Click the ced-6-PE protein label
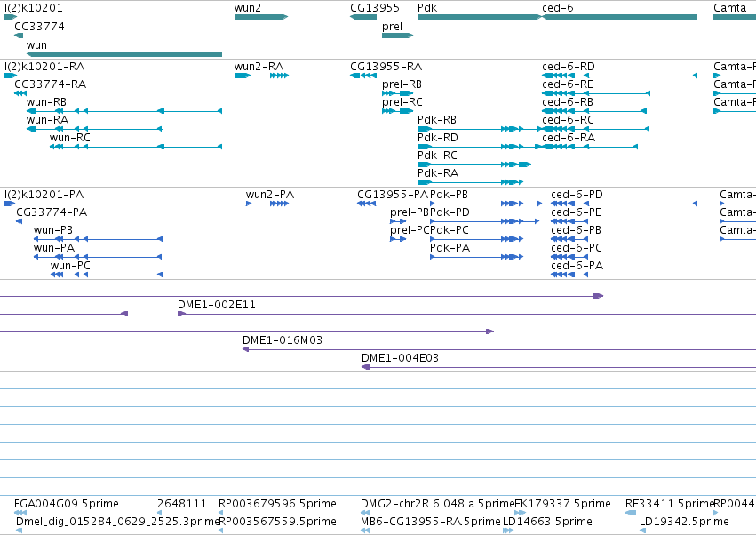The image size is (756, 535). 577,212
